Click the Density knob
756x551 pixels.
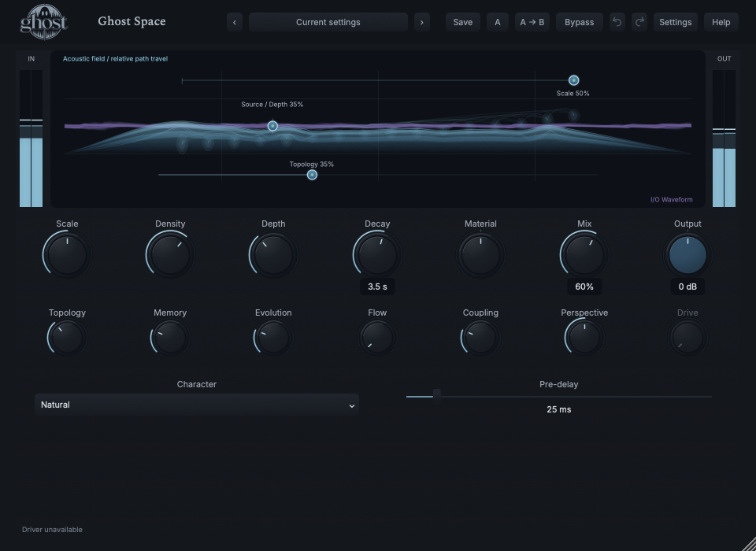click(170, 254)
